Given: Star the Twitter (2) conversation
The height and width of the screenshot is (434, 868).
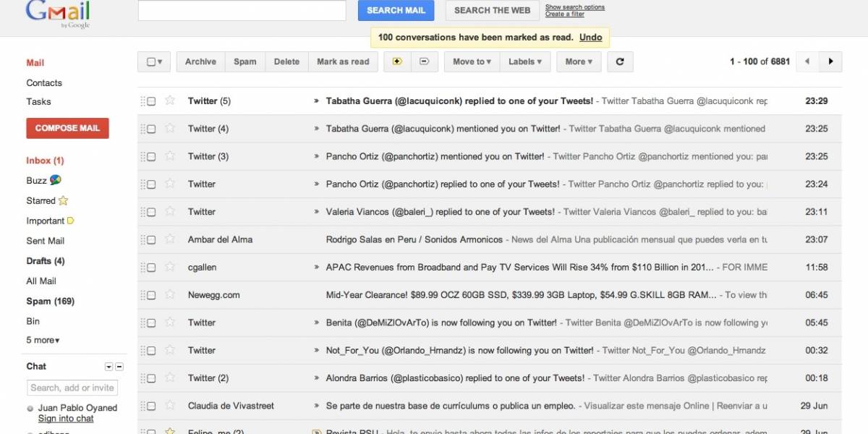Looking at the screenshot, I should (x=170, y=378).
